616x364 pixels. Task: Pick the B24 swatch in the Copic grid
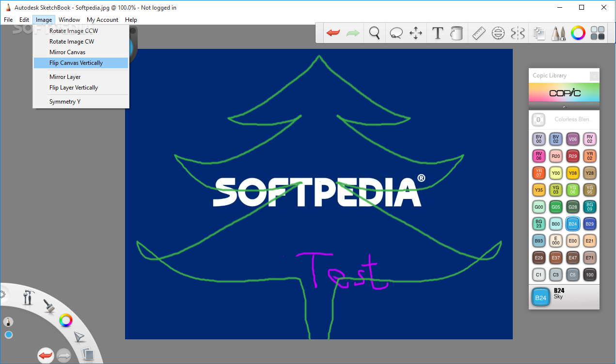tap(573, 224)
